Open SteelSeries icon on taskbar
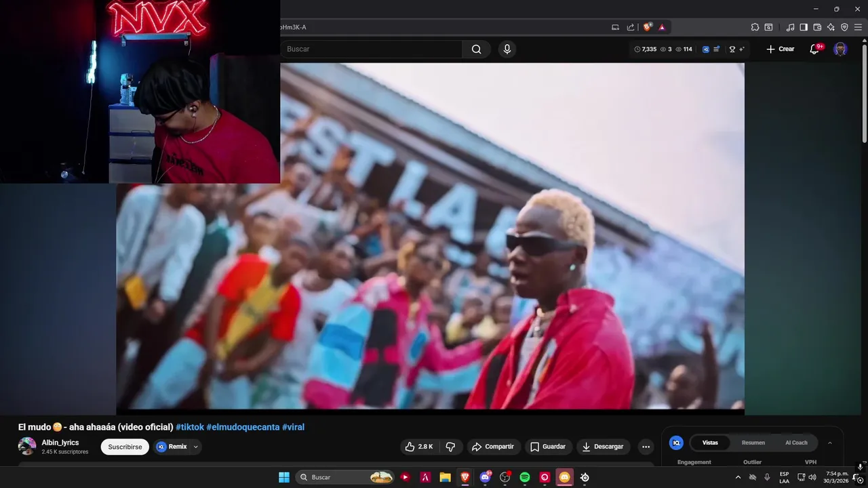Image resolution: width=868 pixels, height=488 pixels. (x=585, y=477)
